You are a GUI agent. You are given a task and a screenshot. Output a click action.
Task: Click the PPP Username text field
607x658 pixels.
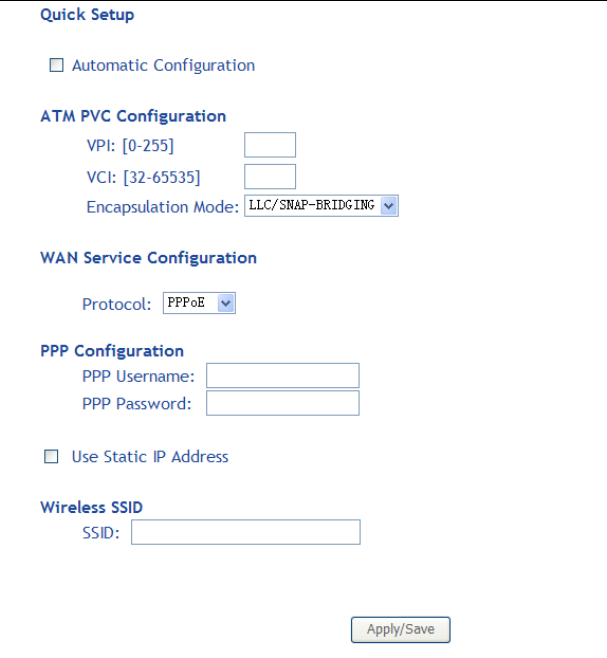(282, 376)
